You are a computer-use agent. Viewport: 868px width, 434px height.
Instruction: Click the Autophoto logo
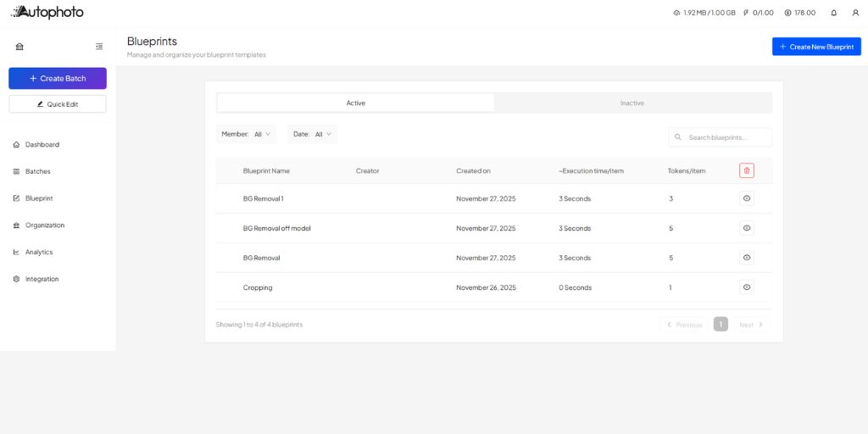coord(47,12)
